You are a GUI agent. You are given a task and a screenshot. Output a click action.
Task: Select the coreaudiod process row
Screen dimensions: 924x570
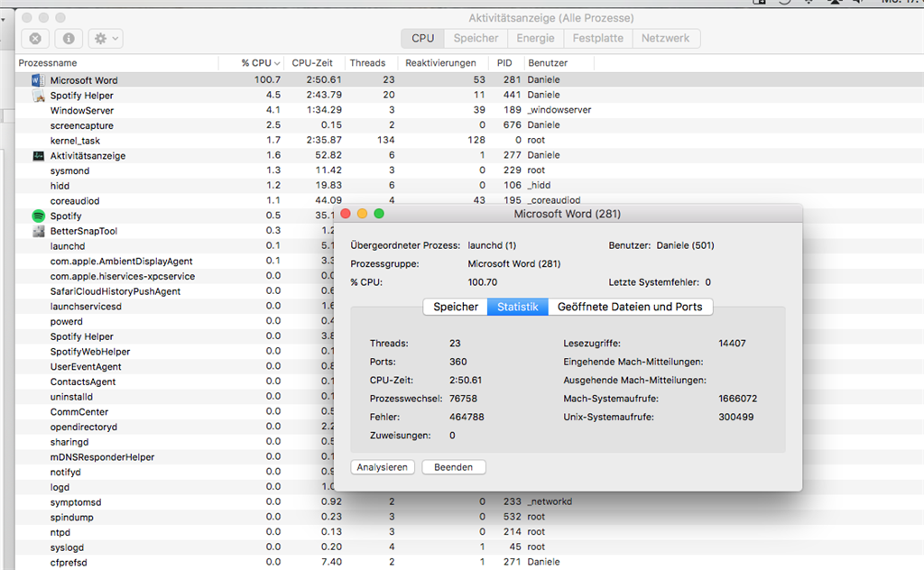pos(469,200)
